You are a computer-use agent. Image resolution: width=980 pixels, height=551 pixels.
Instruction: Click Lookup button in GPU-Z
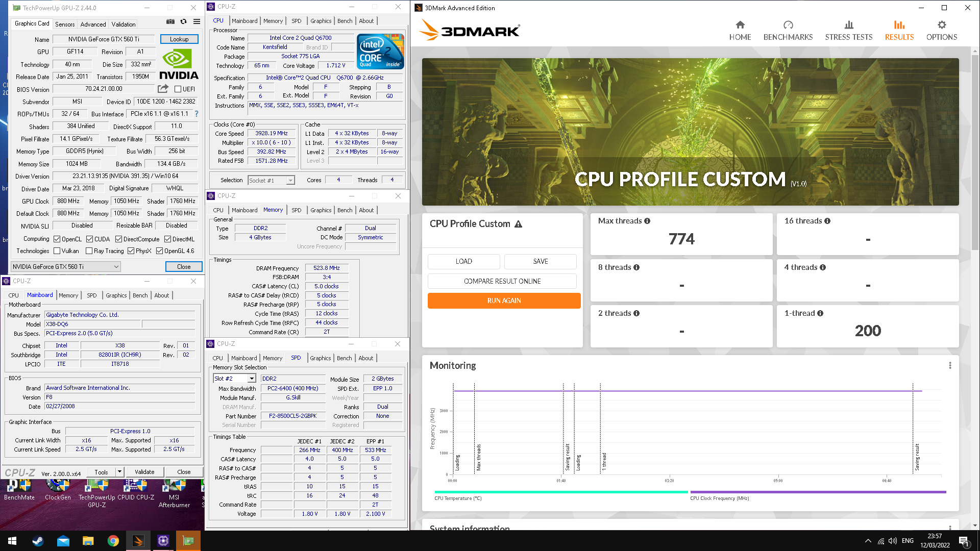[x=179, y=39]
